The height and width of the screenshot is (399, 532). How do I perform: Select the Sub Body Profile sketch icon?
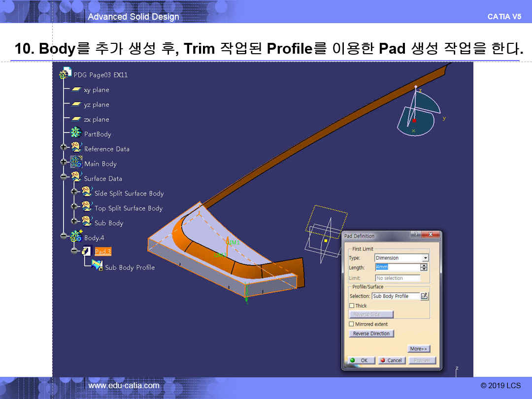click(x=97, y=266)
